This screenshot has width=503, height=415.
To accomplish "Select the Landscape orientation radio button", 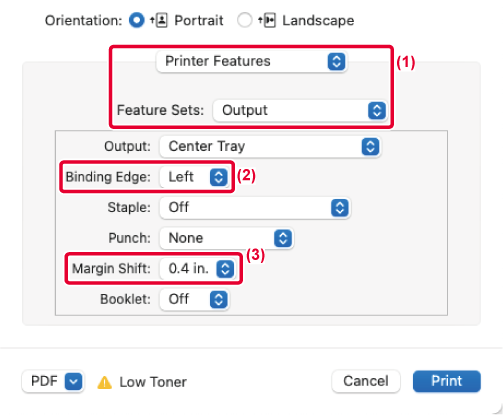I will 244,20.
